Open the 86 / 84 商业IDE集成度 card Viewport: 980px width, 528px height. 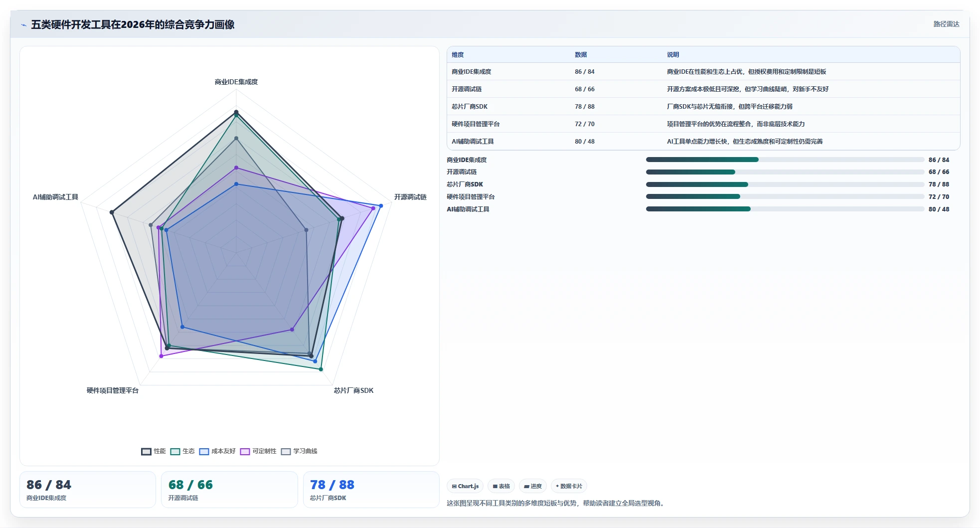click(88, 490)
